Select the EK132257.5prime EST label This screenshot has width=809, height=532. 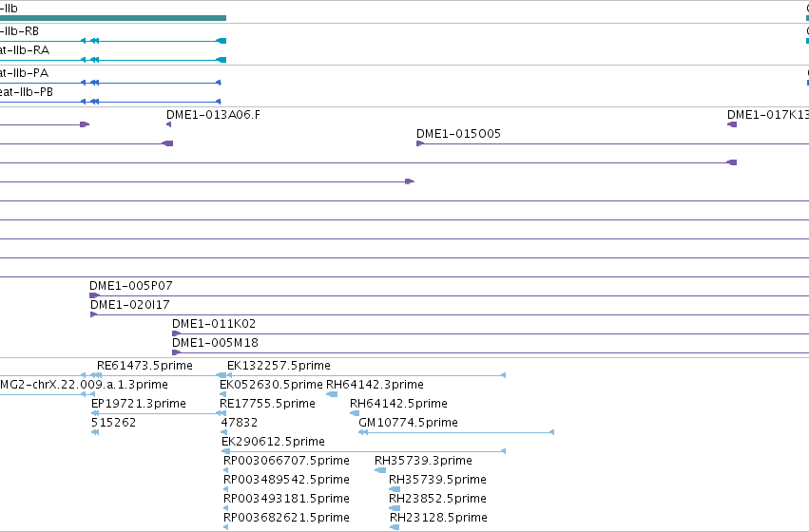(279, 366)
